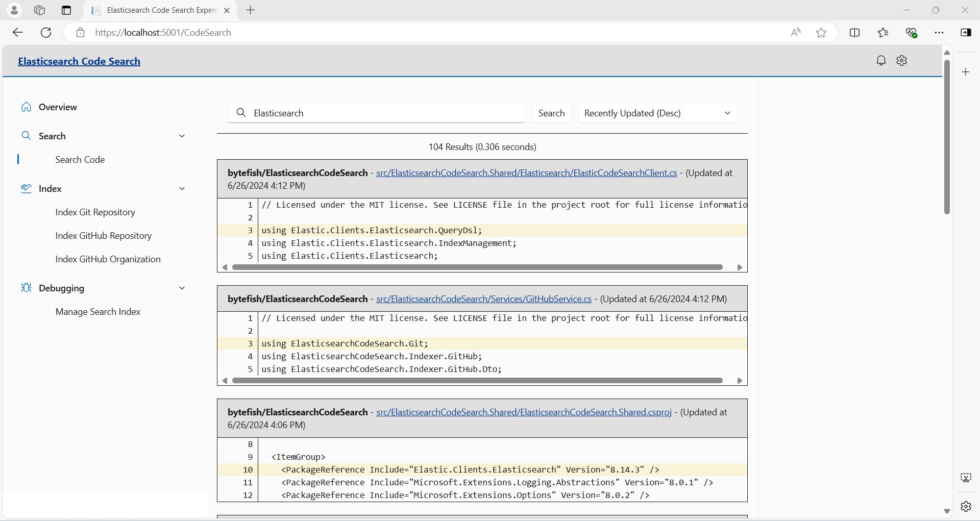Click page scrollbar down arrow

[947, 511]
